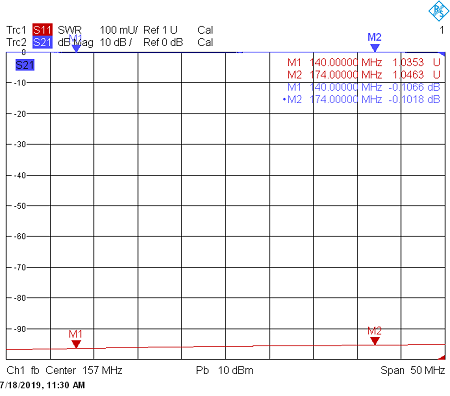Click the blue corner triangle at top right

(442, 54)
